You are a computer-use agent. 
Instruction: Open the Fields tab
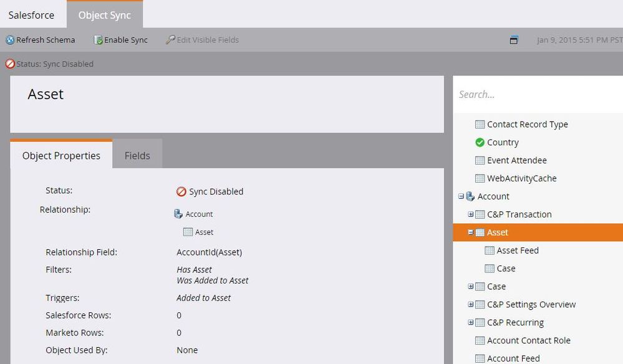[x=137, y=155]
